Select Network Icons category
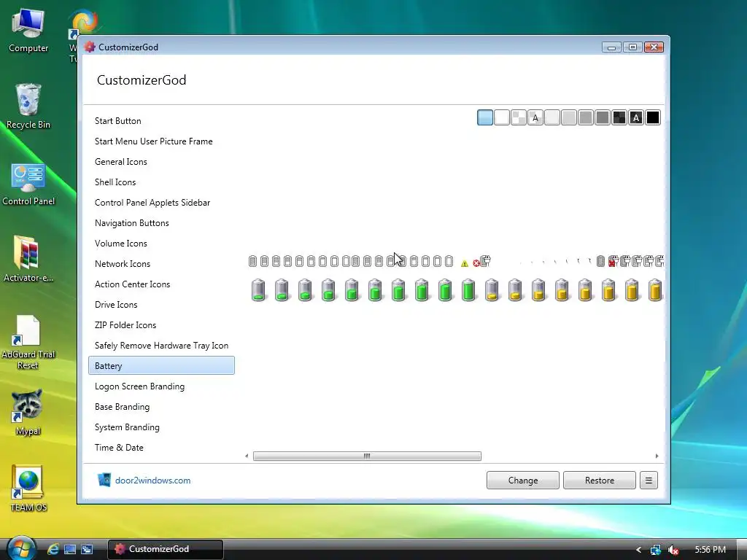747x560 pixels. (161, 264)
